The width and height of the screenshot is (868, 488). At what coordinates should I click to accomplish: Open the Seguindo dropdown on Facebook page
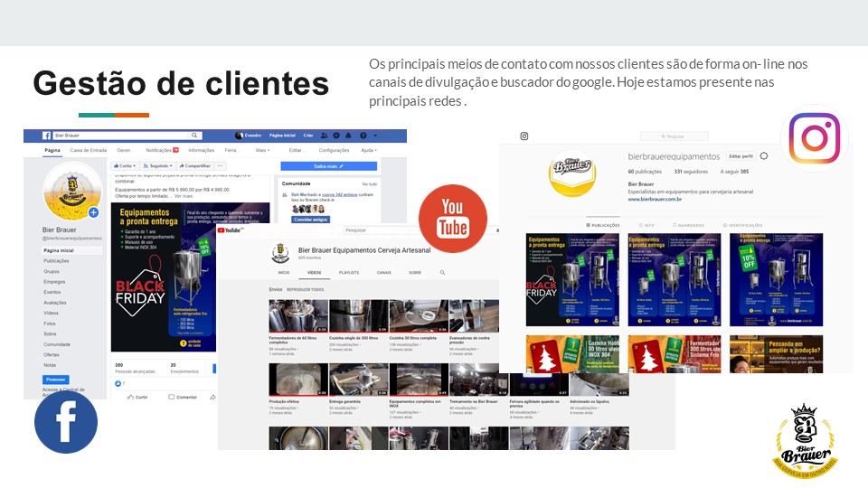click(157, 166)
